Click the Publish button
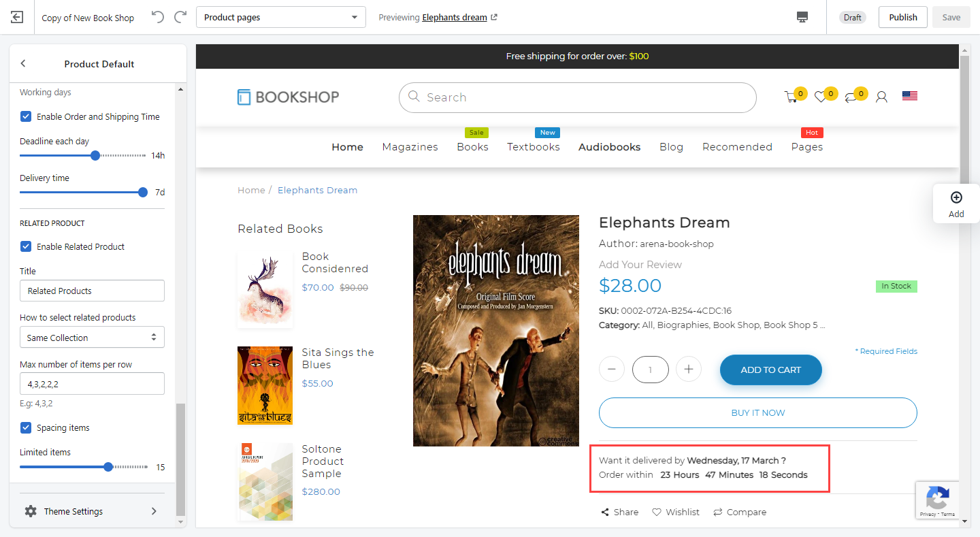Image resolution: width=980 pixels, height=537 pixels. click(903, 17)
